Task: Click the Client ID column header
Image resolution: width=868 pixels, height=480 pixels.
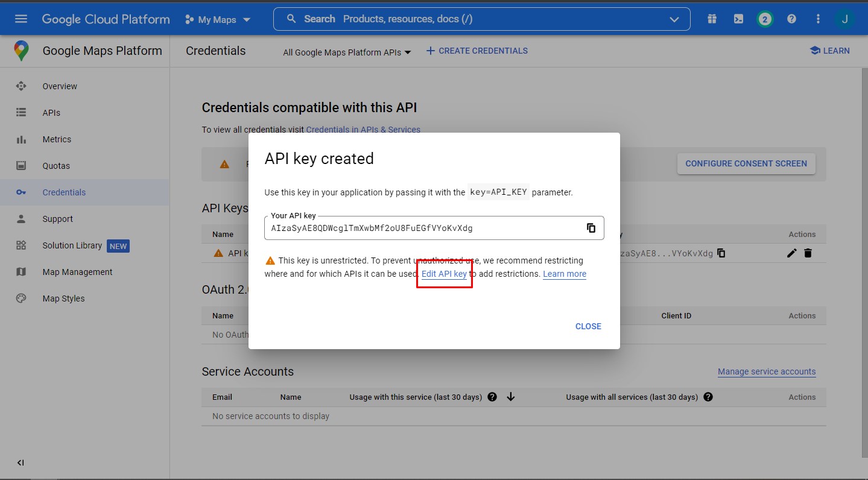Action: [x=676, y=315]
